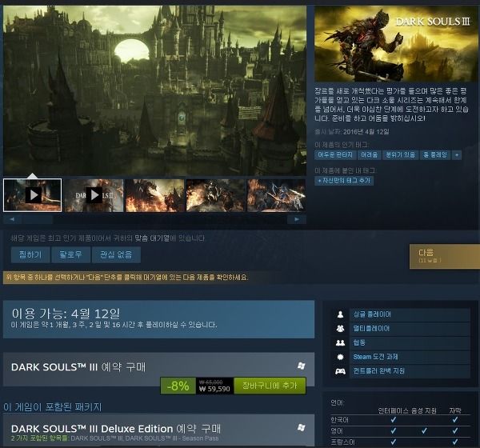The height and width of the screenshot is (448, 480).
Task: Click the -8% discount badge
Action: (178, 386)
